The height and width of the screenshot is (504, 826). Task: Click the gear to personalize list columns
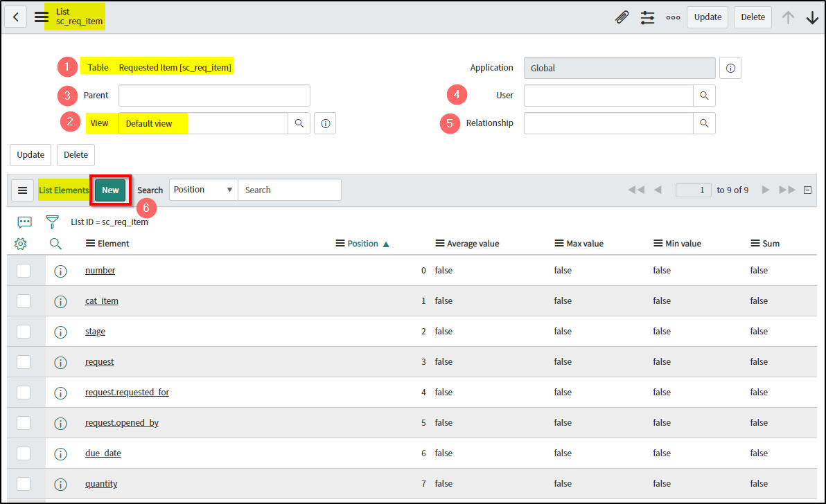[x=20, y=243]
